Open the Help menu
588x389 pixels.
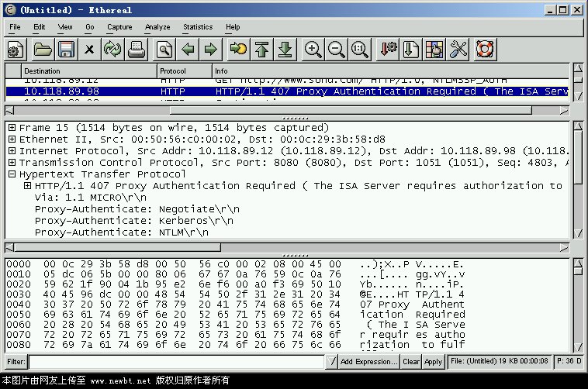pyautogui.click(x=233, y=27)
